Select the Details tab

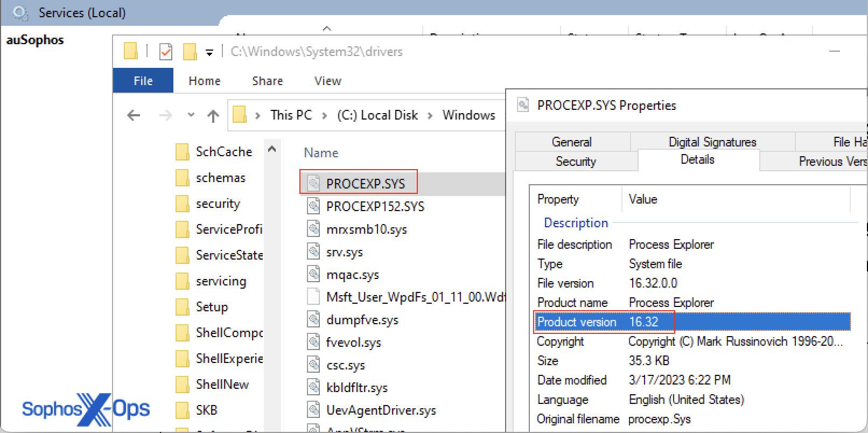(698, 159)
